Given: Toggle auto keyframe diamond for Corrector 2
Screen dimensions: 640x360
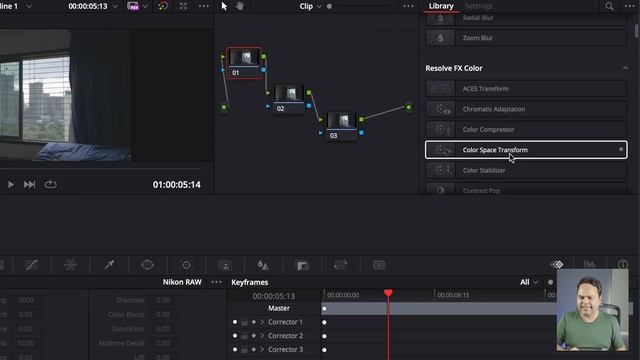Looking at the screenshot, I should tap(253, 336).
